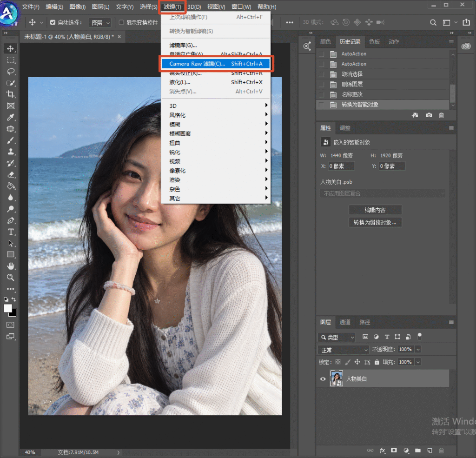Enable 显示变换控件 checkbox
This screenshot has height=458, width=476.
pos(121,22)
